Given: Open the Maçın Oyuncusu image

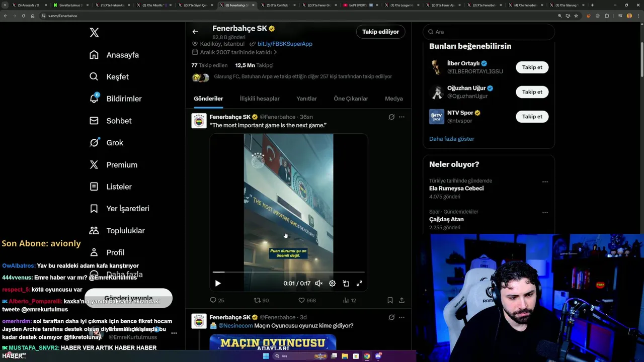Looking at the screenshot, I should tap(273, 342).
